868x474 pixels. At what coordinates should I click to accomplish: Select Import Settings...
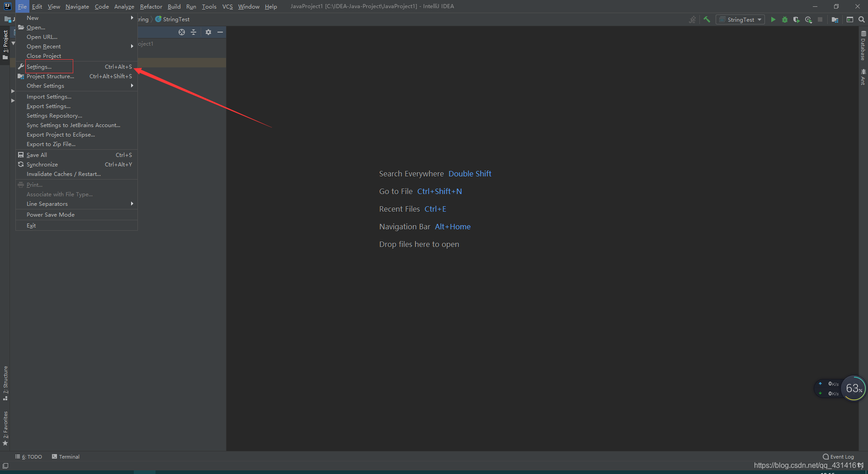76,97
